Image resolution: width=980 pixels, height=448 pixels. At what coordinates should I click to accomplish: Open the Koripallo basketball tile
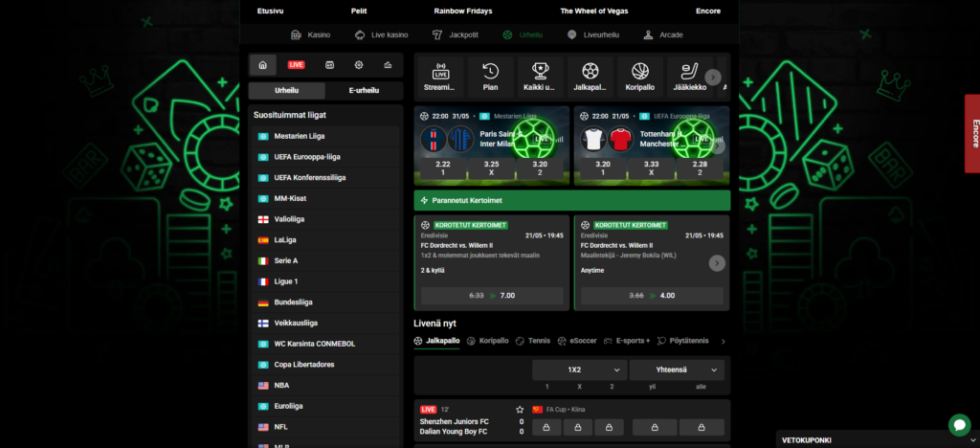tap(640, 77)
